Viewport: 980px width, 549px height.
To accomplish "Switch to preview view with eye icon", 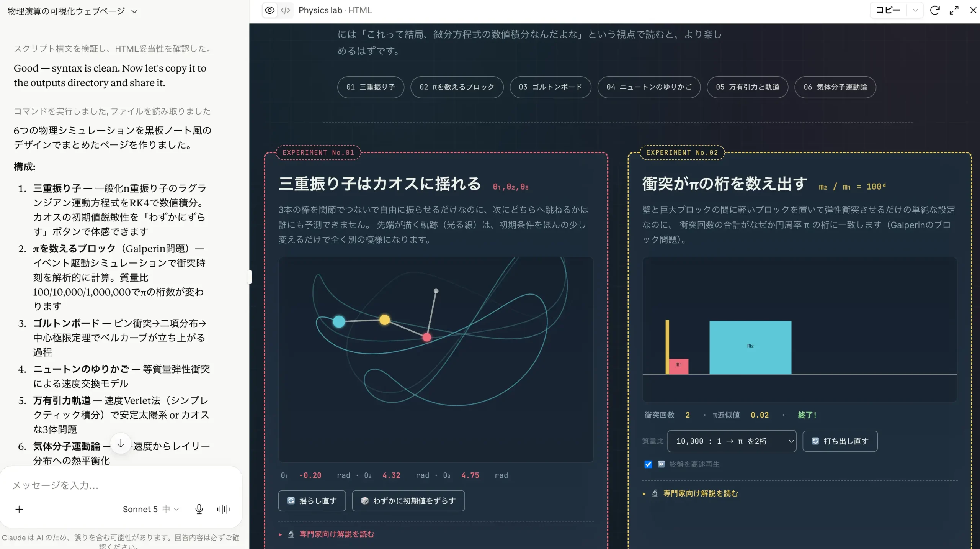I will coord(269,10).
